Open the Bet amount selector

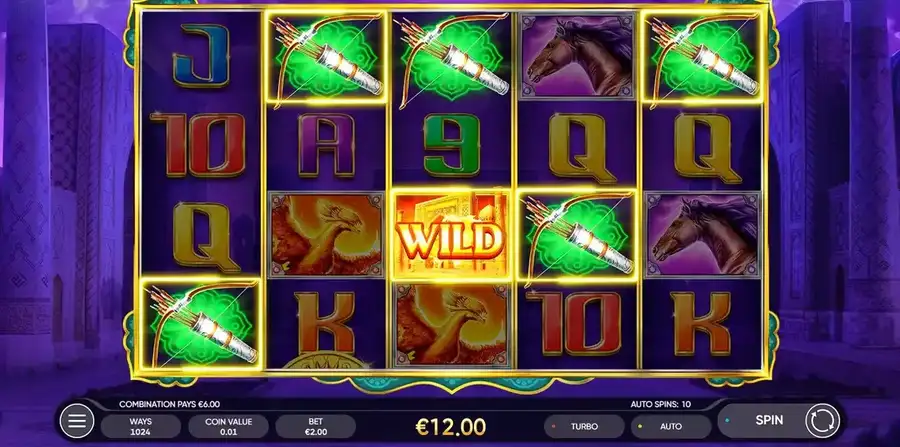point(316,426)
